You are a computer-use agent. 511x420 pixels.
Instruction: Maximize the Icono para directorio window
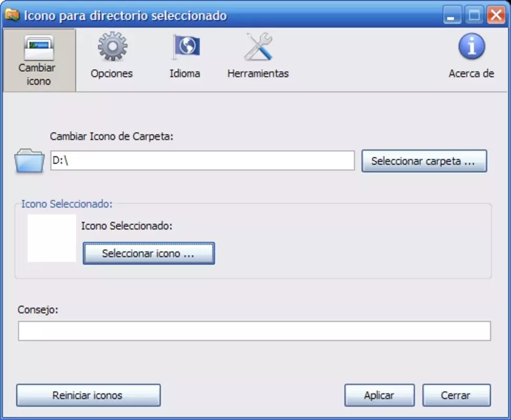[x=474, y=15]
